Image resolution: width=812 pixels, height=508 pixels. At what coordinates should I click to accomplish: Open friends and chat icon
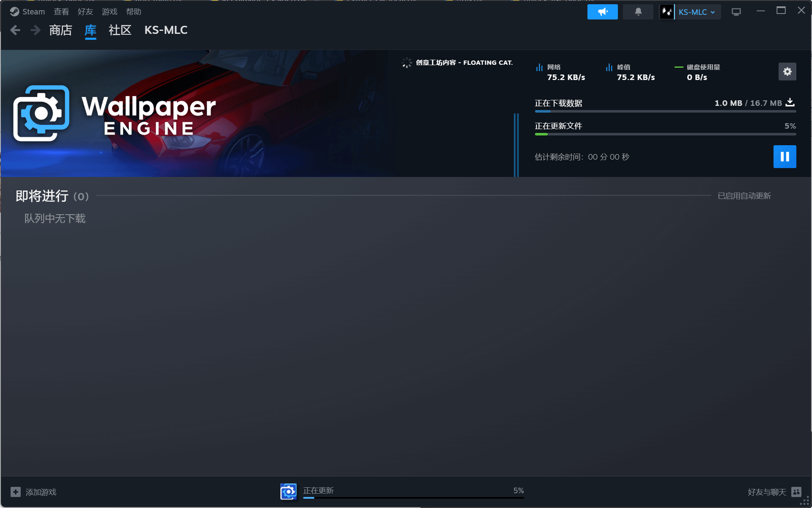pos(796,492)
